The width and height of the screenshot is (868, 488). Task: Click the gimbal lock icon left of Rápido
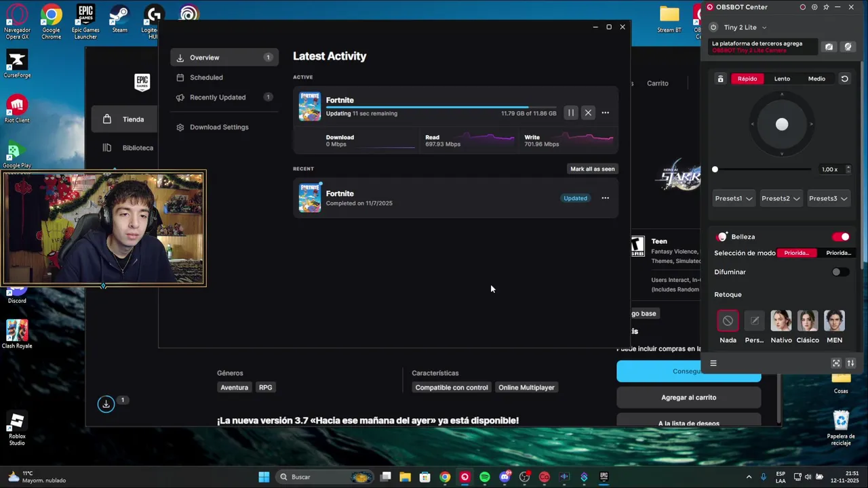click(721, 79)
